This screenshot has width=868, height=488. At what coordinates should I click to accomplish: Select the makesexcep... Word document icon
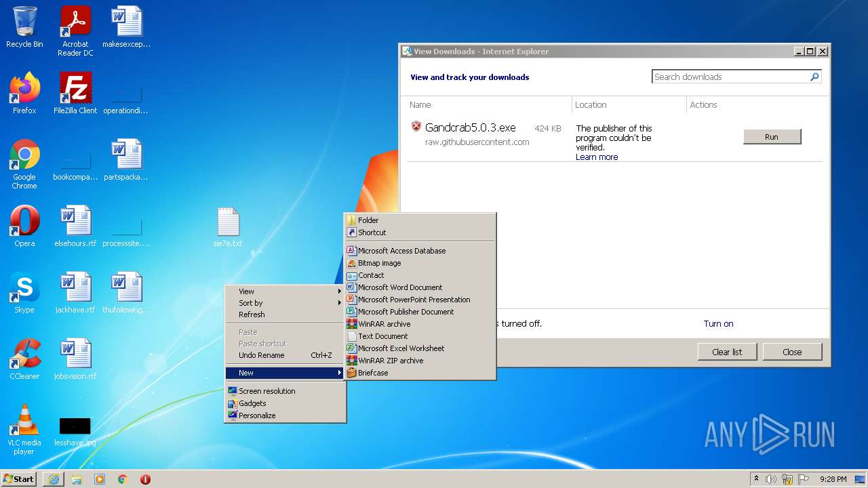pyautogui.click(x=126, y=27)
